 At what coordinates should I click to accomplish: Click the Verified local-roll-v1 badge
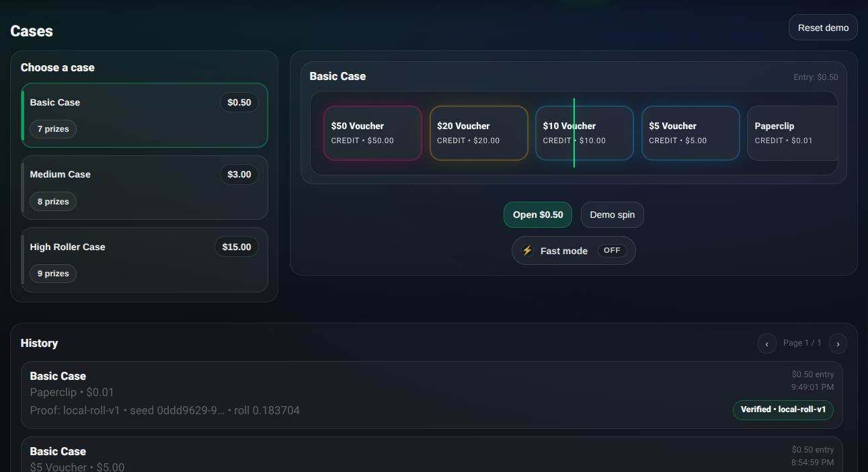coord(783,409)
